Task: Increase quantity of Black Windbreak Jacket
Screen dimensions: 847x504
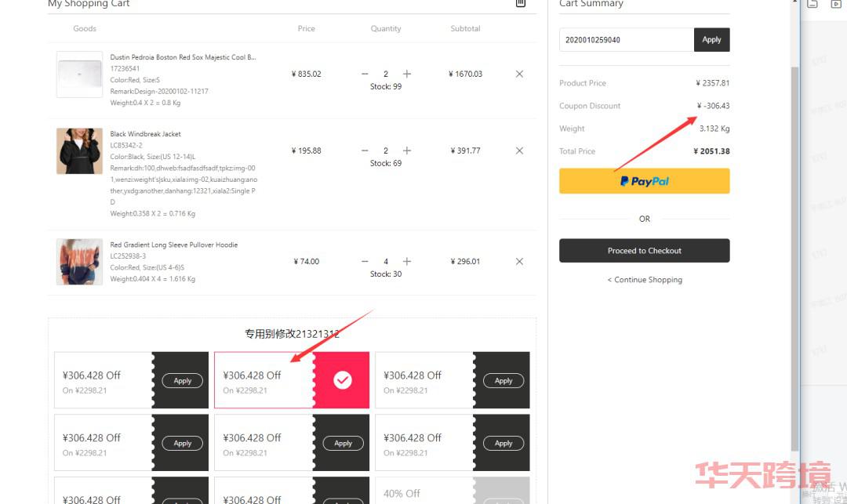Action: pos(407,150)
